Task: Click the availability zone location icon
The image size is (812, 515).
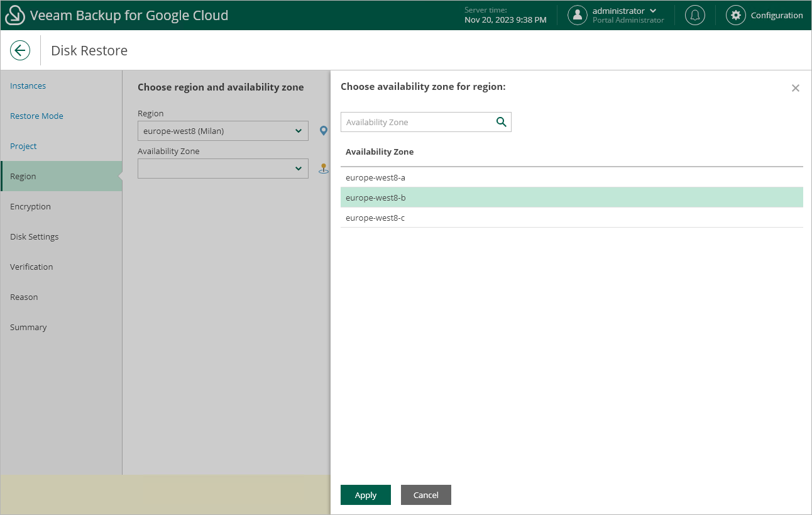Action: click(324, 169)
